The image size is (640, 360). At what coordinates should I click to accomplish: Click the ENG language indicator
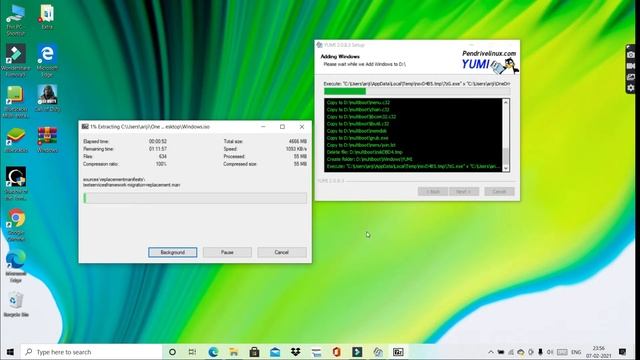(576, 352)
